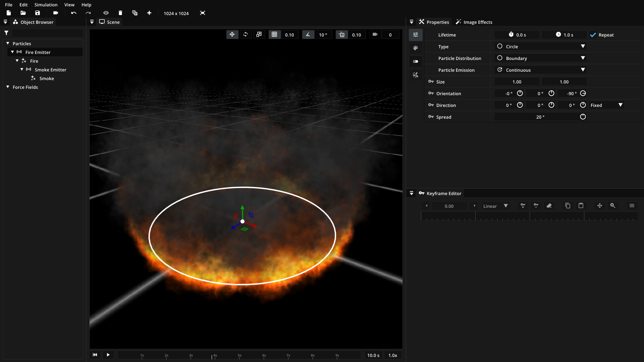
Task: Switch to the Image Effects tab
Action: [x=474, y=22]
